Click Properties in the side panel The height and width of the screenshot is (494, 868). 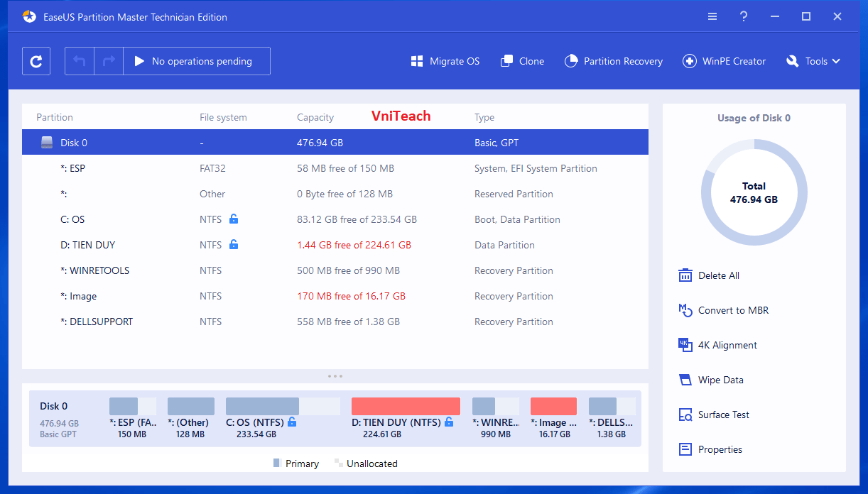point(720,449)
